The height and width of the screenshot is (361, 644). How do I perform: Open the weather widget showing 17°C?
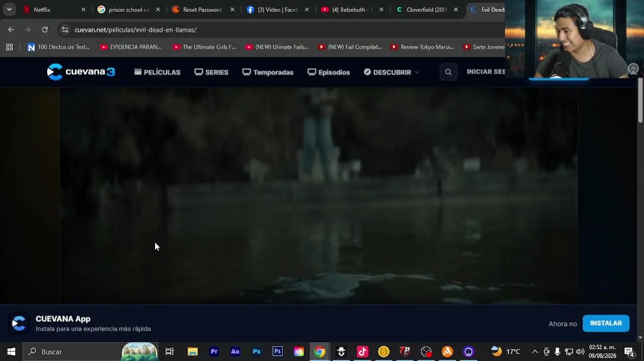coord(506,351)
